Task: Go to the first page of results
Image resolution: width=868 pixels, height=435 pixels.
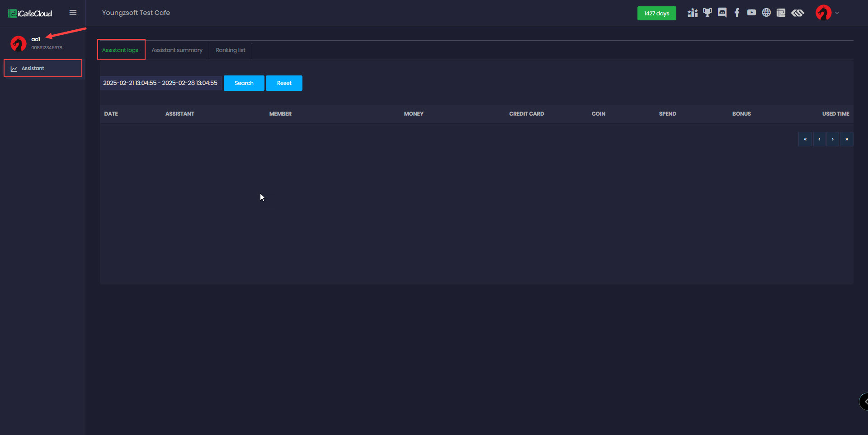Action: [x=805, y=139]
